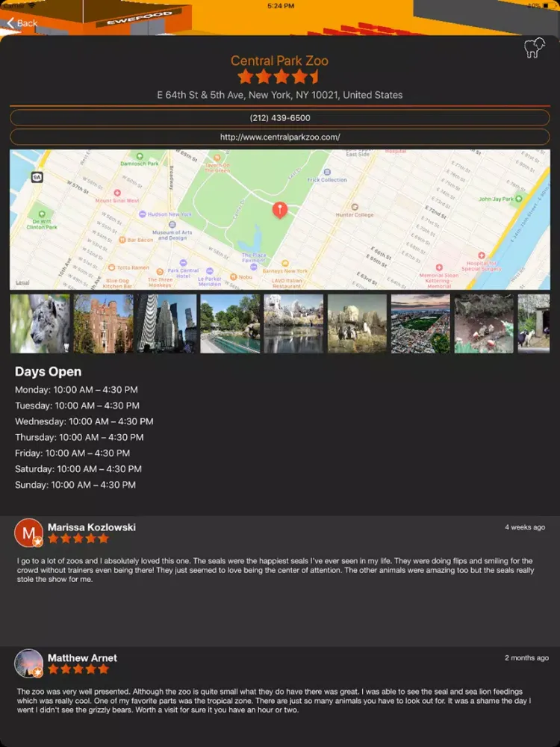Tap the 5:24 PM clock in status bar

point(281,6)
